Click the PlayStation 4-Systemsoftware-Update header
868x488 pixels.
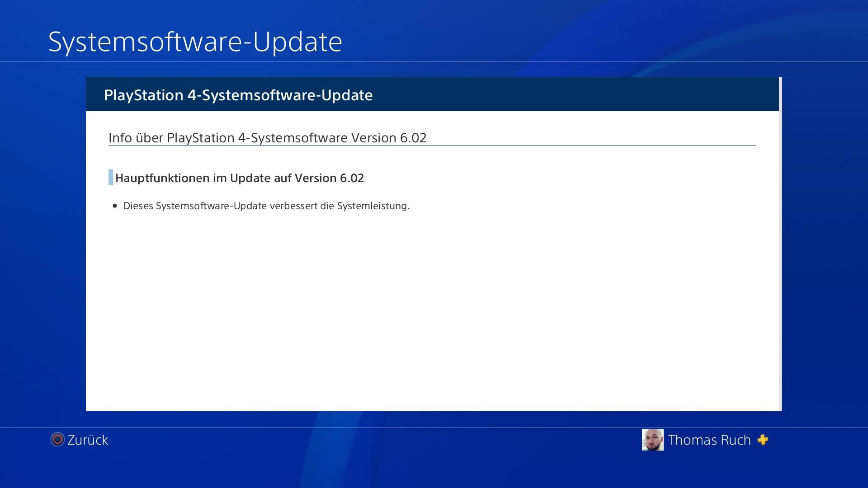[x=238, y=95]
